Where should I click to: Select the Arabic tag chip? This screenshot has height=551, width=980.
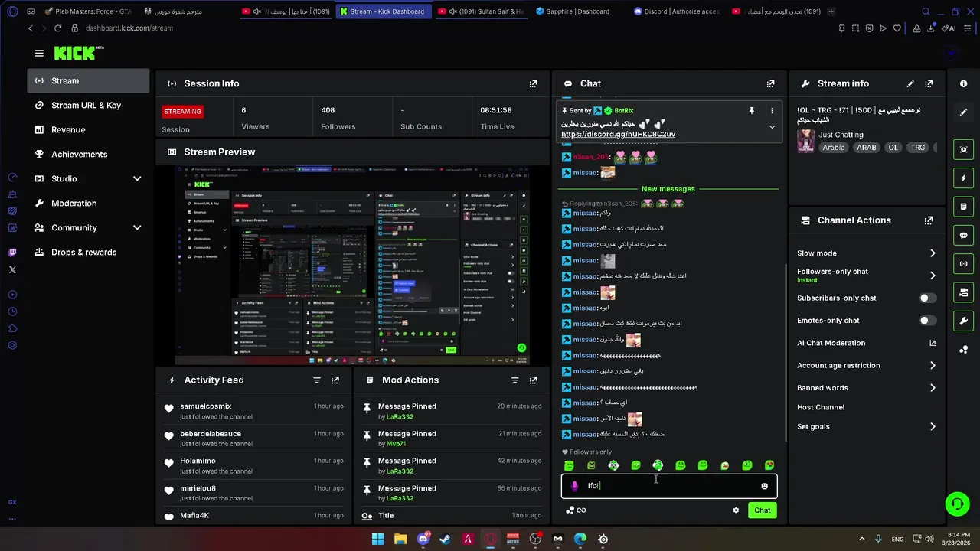pyautogui.click(x=834, y=148)
